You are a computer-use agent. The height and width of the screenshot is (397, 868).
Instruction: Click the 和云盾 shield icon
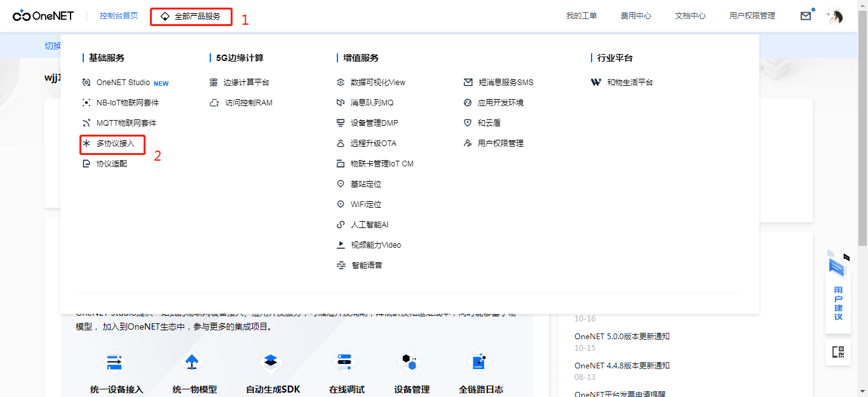coord(468,123)
